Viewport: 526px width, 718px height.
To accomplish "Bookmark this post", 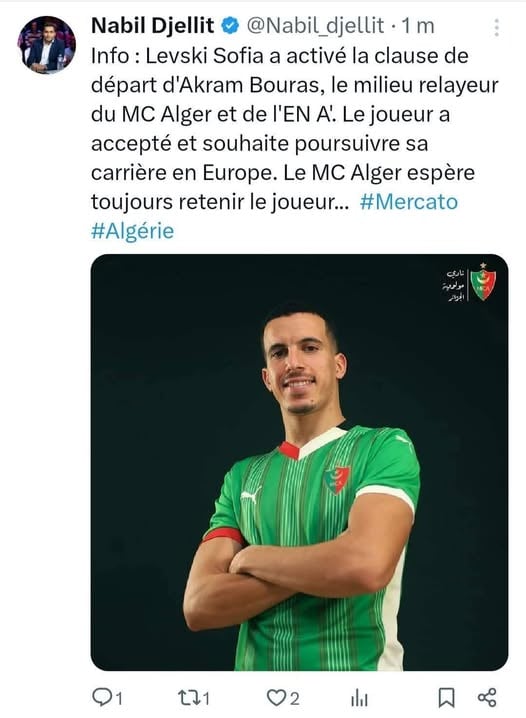I will tap(446, 698).
